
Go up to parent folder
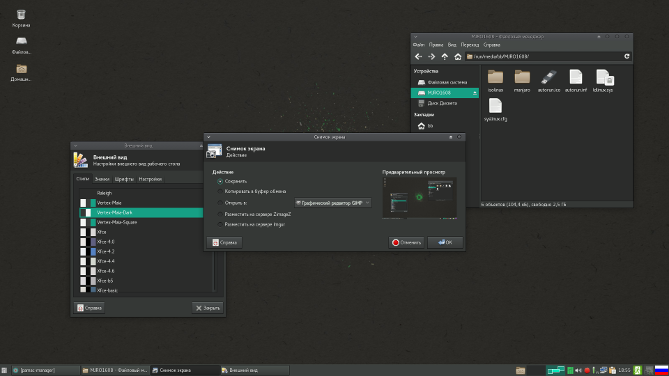pos(445,56)
